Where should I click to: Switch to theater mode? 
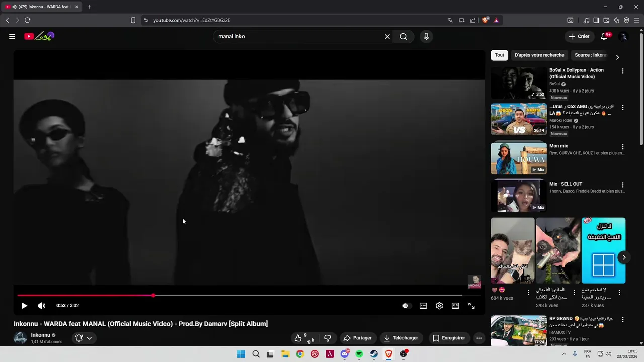pyautogui.click(x=455, y=305)
